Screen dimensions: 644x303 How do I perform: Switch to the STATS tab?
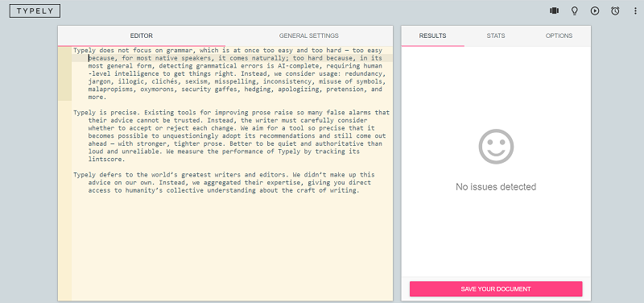click(496, 35)
